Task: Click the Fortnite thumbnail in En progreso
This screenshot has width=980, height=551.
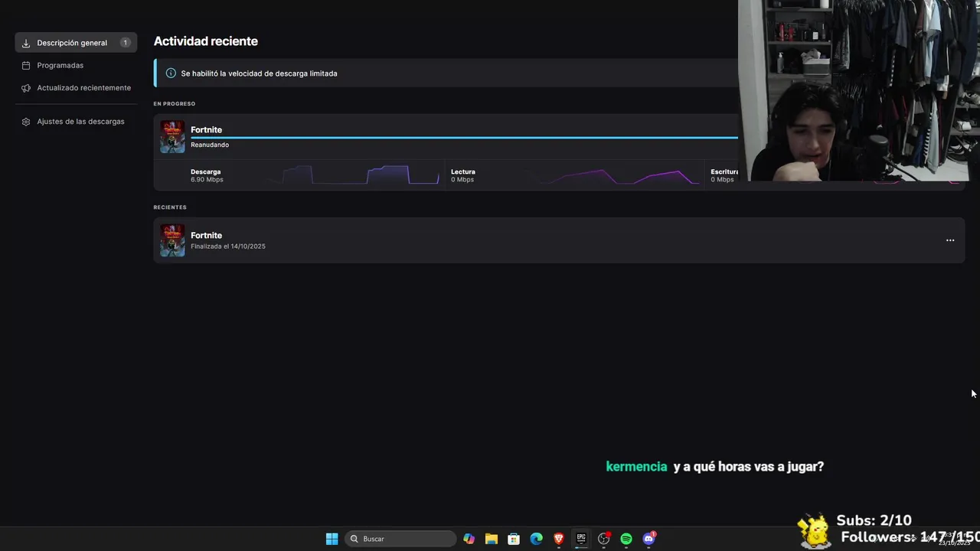Action: pos(172,137)
